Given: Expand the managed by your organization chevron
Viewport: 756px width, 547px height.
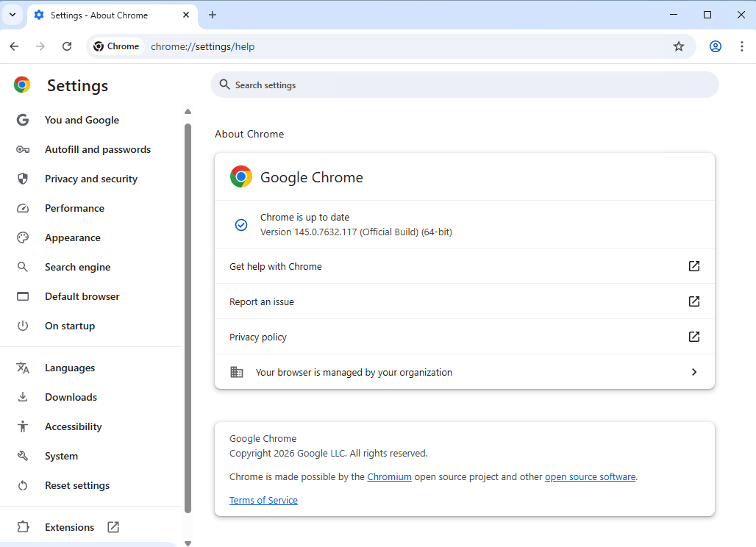Looking at the screenshot, I should pyautogui.click(x=693, y=372).
